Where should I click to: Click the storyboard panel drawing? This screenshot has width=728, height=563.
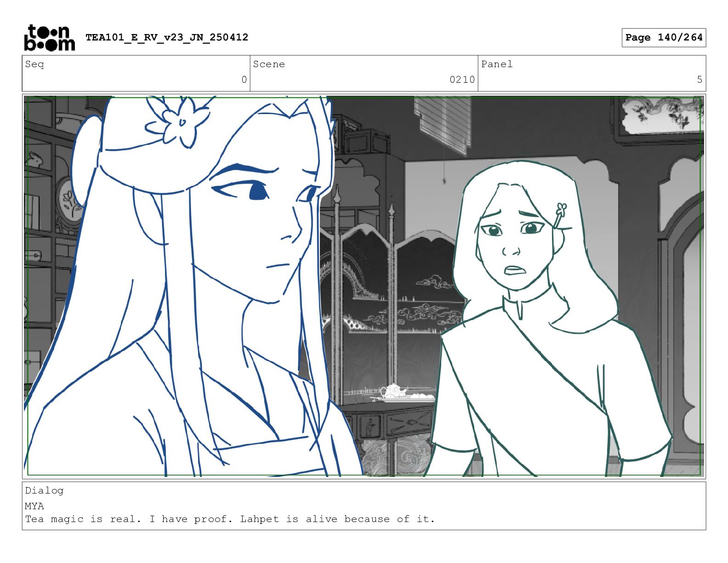364,286
